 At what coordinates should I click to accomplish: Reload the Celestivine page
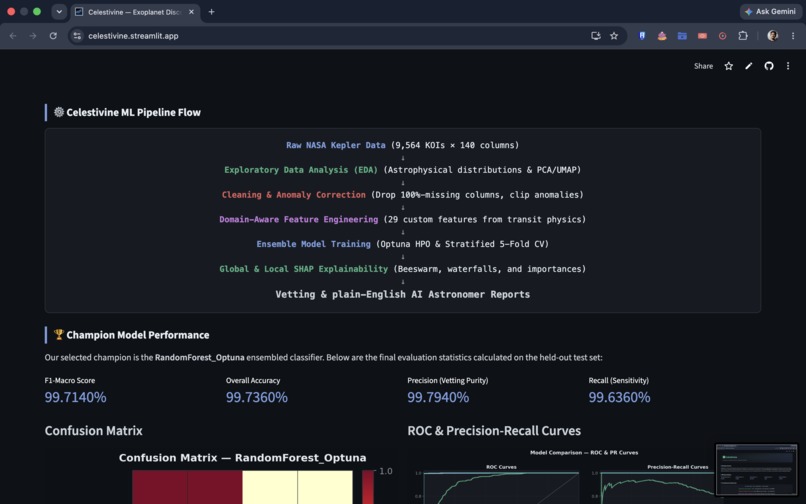[53, 36]
